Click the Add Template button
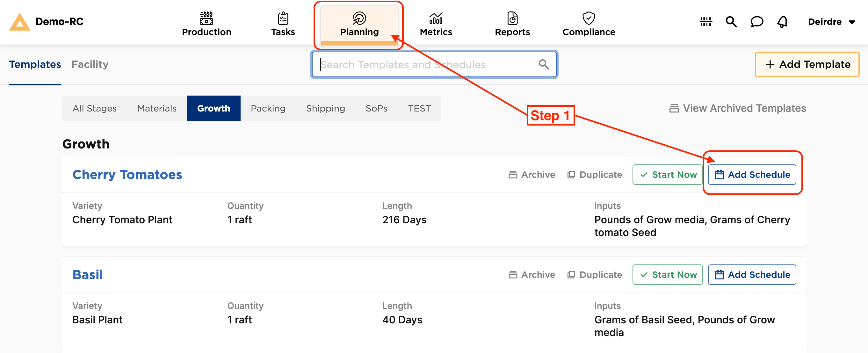This screenshot has height=353, width=868. 807,64
